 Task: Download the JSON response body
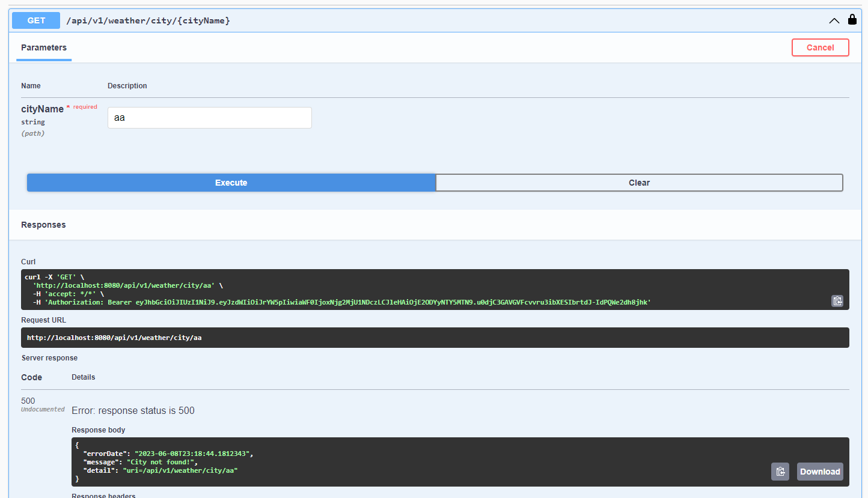[x=819, y=472]
